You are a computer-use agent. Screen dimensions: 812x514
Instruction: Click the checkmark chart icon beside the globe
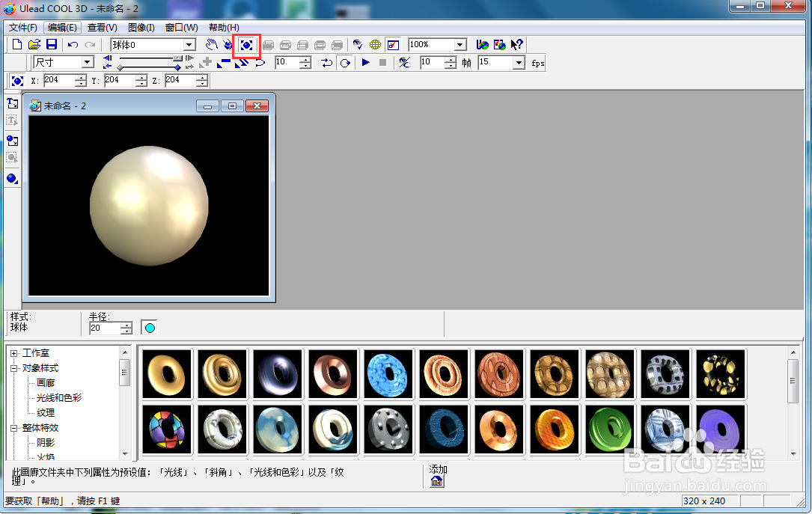pos(393,45)
